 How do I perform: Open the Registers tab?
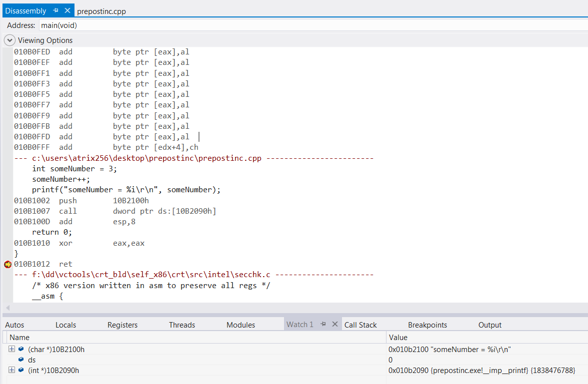122,325
